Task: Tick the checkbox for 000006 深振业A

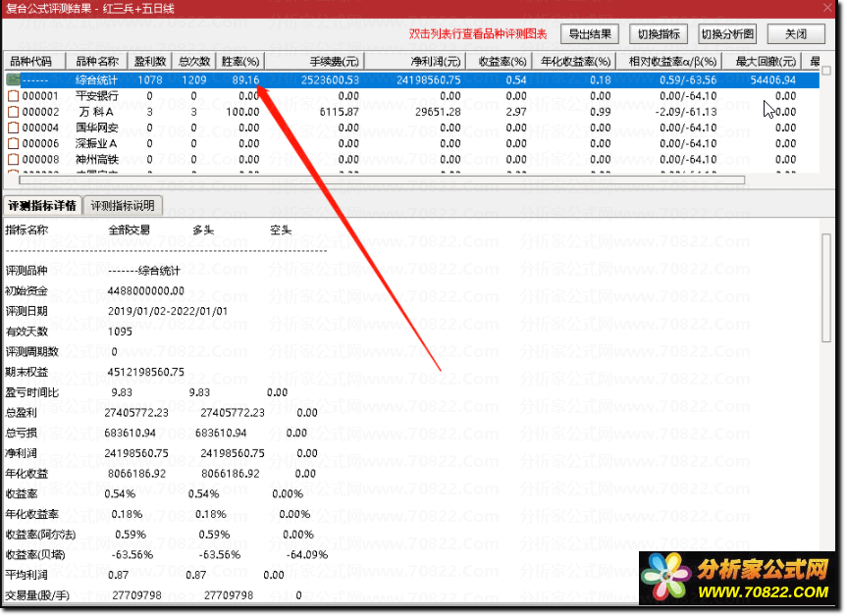Action: coord(13,143)
